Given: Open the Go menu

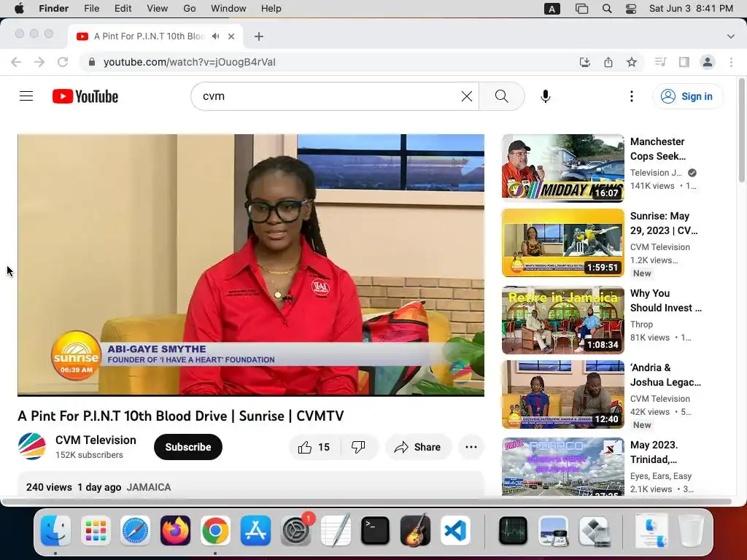Looking at the screenshot, I should [190, 9].
